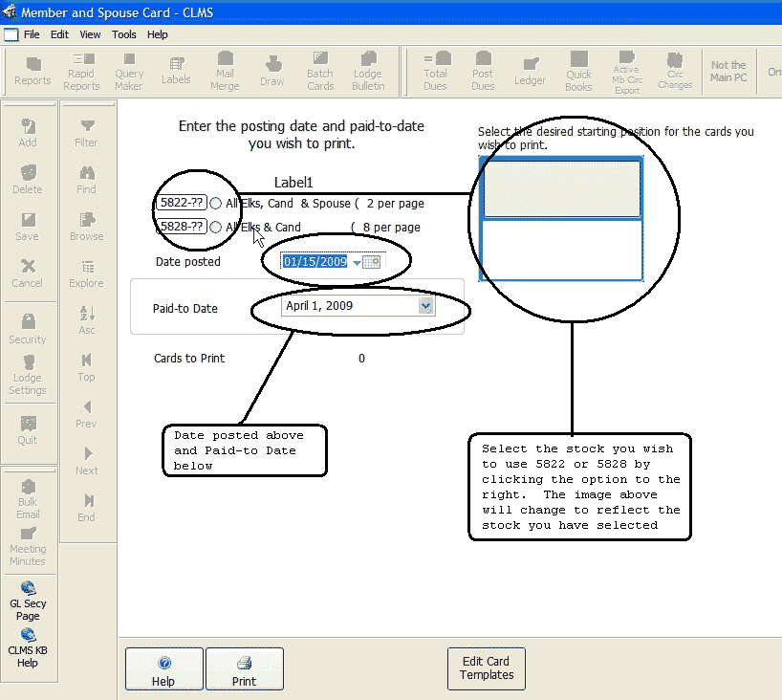This screenshot has width=782, height=700.
Task: Click the Quick Books icon
Action: [578, 72]
